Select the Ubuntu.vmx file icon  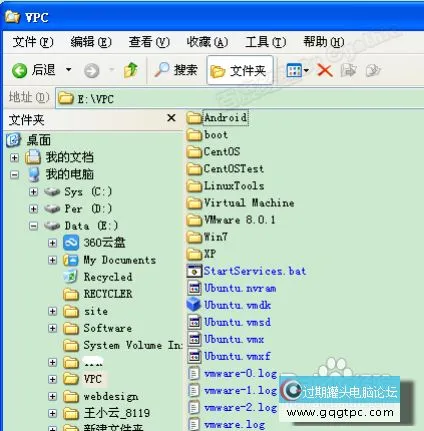tap(194, 339)
